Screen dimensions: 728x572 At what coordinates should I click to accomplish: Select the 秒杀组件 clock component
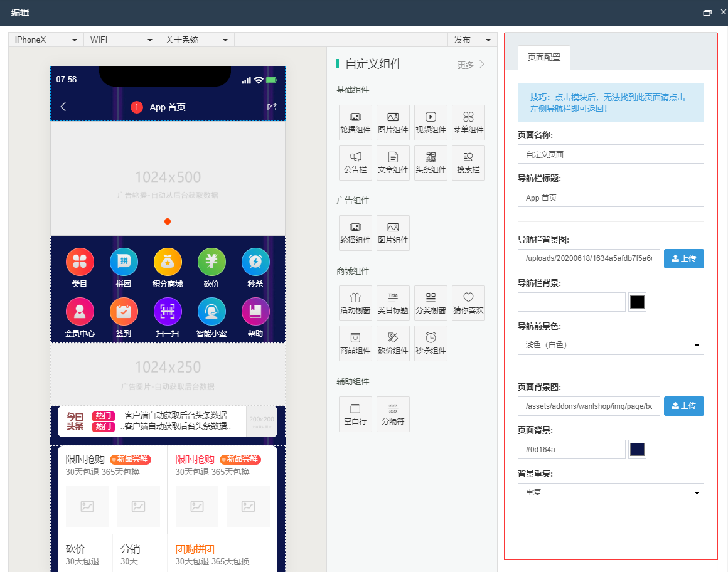(x=431, y=343)
